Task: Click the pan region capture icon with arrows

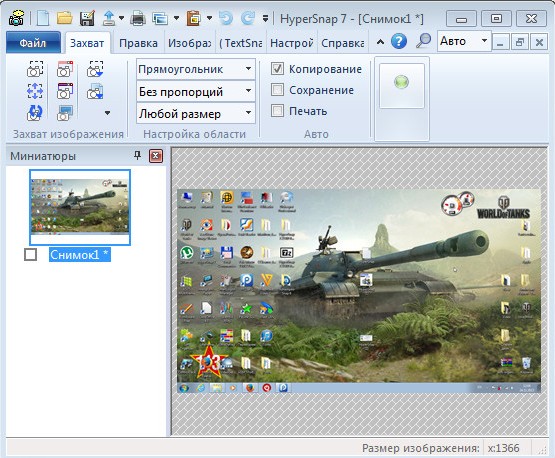Action: click(x=35, y=91)
